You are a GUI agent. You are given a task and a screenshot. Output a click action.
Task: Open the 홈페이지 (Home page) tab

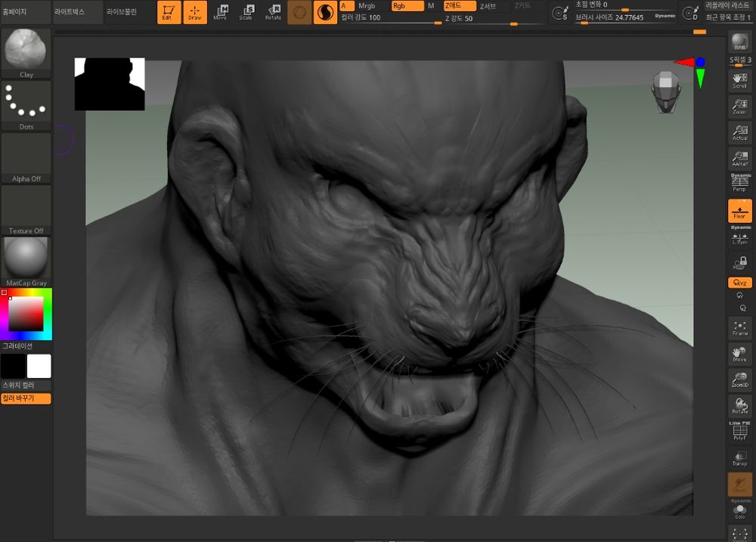(26, 12)
